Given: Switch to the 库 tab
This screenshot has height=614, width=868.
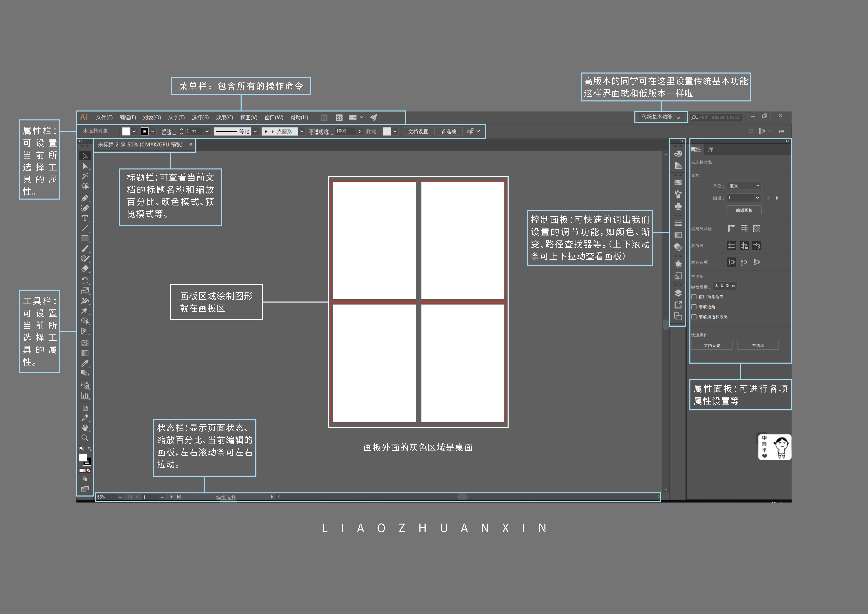Looking at the screenshot, I should pyautogui.click(x=710, y=149).
